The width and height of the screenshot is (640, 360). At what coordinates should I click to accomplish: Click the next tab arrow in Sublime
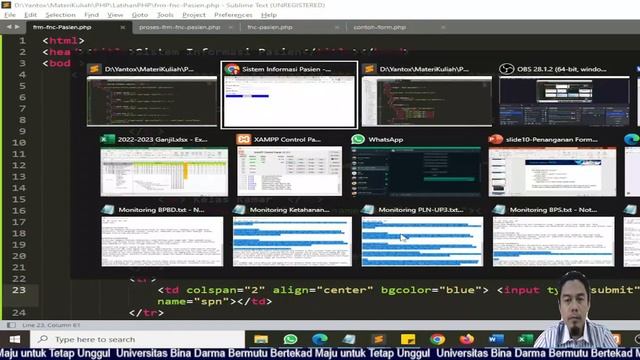point(17,27)
